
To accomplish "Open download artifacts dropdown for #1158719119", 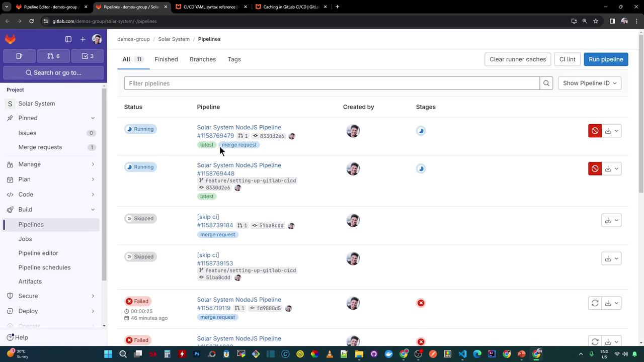I will click(x=612, y=303).
